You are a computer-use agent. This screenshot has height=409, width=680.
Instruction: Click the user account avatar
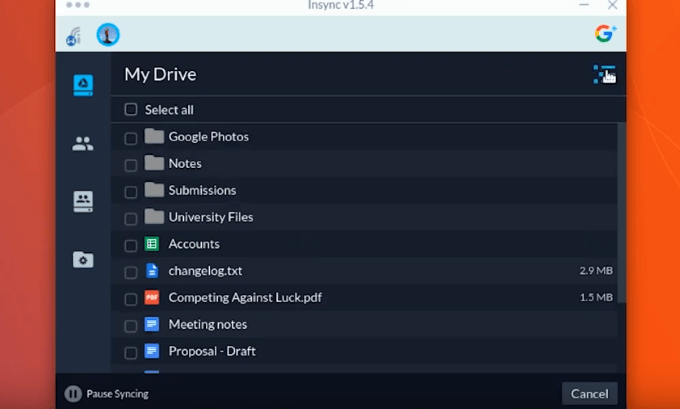pos(108,35)
